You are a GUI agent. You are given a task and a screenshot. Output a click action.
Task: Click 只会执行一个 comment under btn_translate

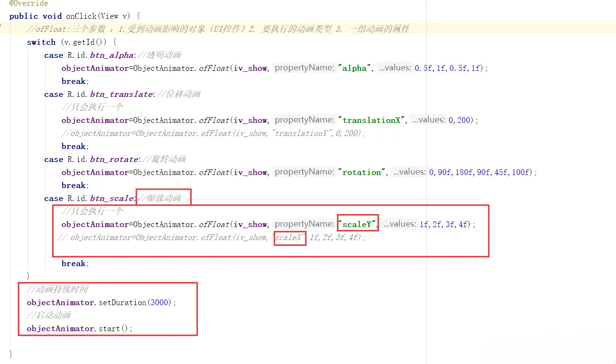point(92,108)
